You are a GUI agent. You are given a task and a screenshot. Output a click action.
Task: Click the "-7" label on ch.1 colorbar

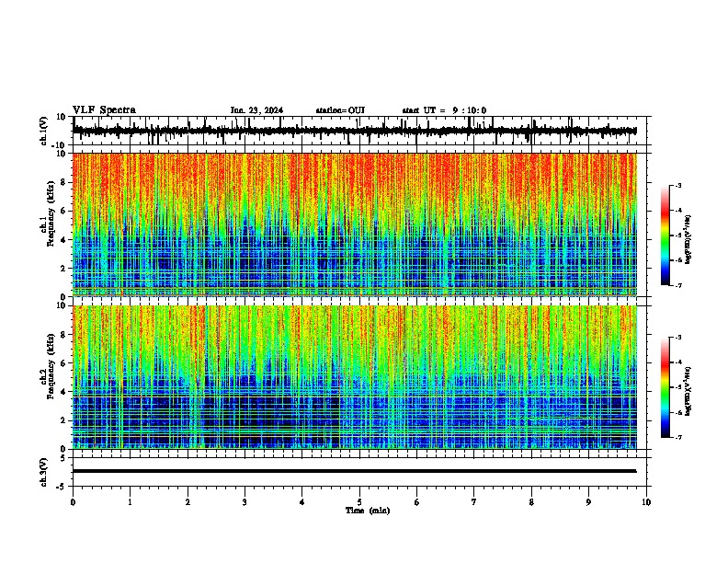(x=677, y=285)
